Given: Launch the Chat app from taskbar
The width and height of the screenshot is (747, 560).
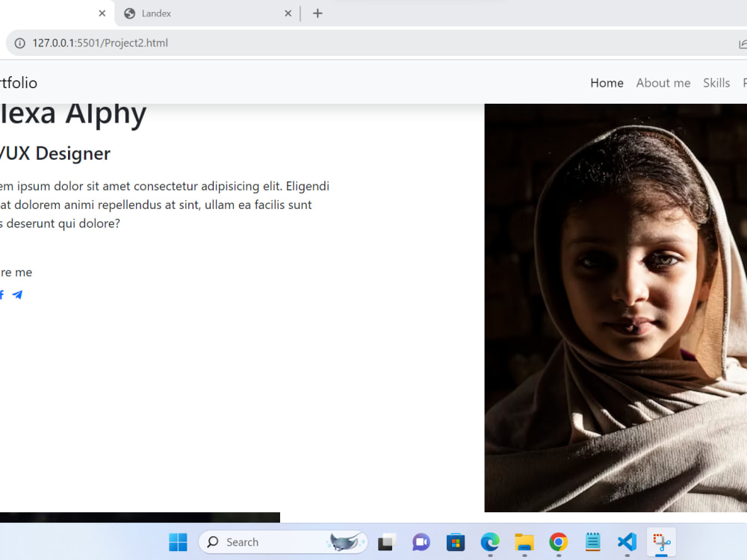Looking at the screenshot, I should click(x=421, y=542).
